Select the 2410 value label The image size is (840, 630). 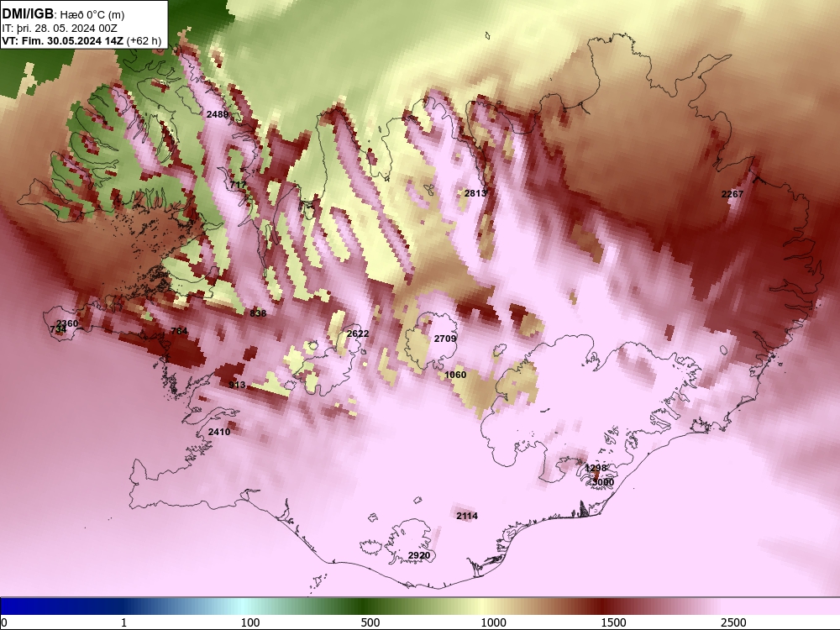(x=219, y=432)
